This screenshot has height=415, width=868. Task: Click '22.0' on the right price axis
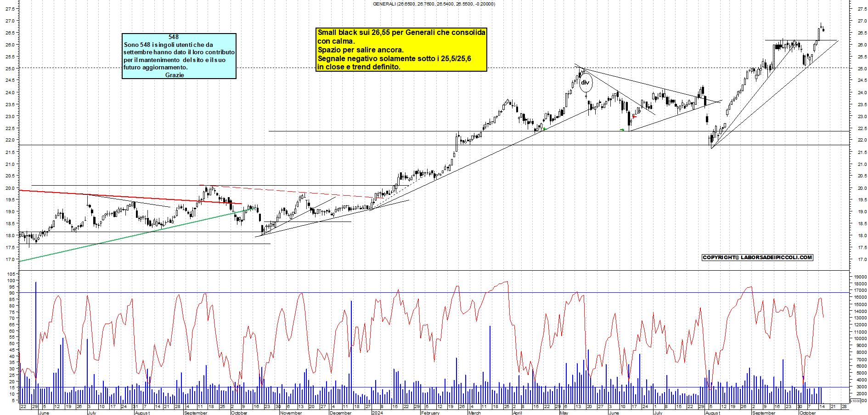[x=862, y=140]
